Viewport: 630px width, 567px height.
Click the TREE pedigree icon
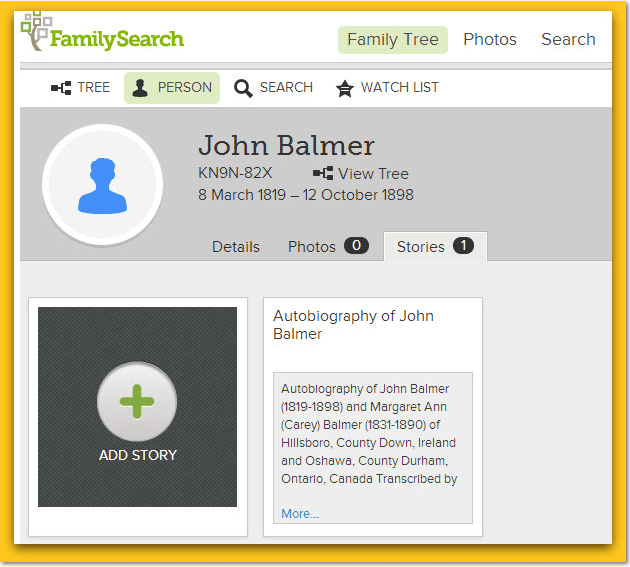tap(61, 88)
